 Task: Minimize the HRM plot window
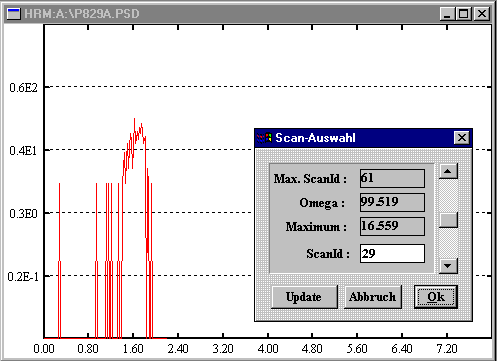[447, 14]
